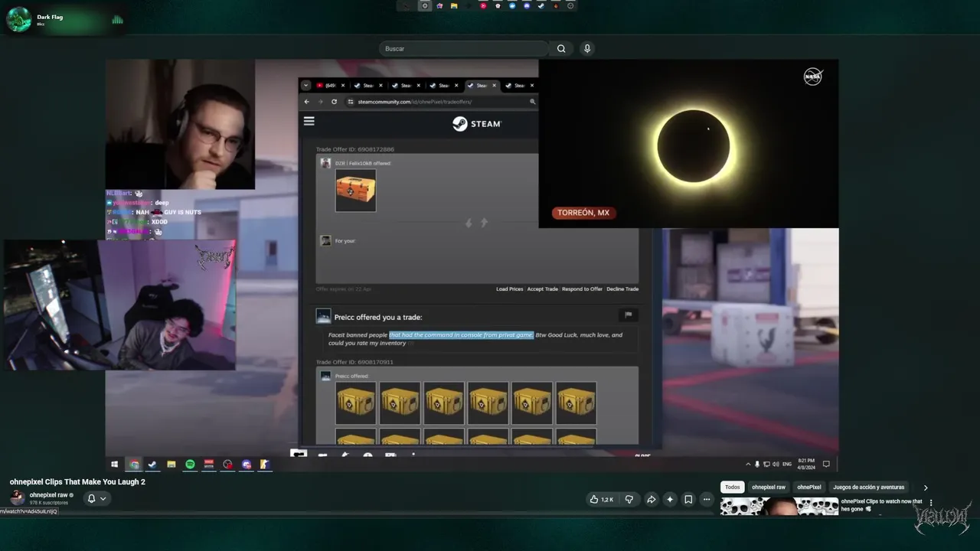Screen dimensions: 980x551
Task: Show more filter chips with right chevron
Action: [926, 487]
